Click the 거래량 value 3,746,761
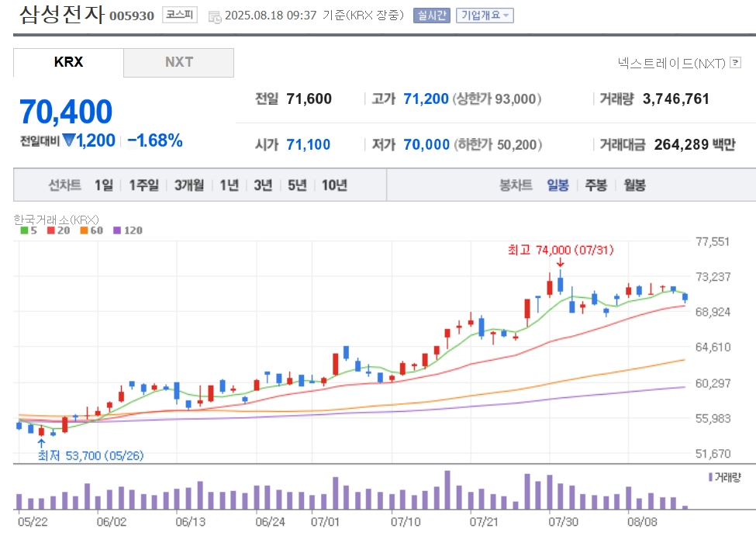 pyautogui.click(x=676, y=99)
